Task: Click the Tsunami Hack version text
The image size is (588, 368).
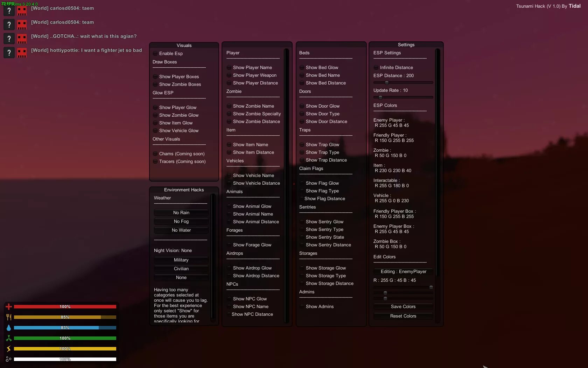Action: tap(548, 6)
